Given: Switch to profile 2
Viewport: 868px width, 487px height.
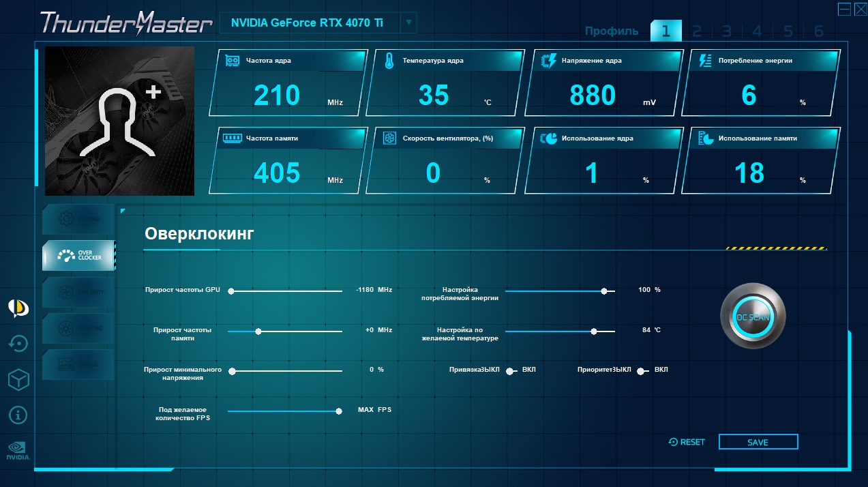Looking at the screenshot, I should (697, 31).
